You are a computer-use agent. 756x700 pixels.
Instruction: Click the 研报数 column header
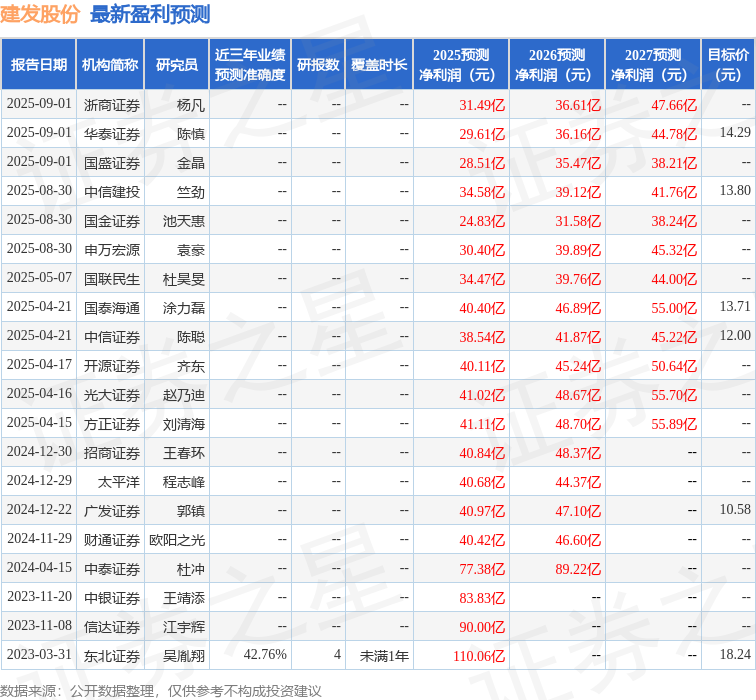click(318, 65)
